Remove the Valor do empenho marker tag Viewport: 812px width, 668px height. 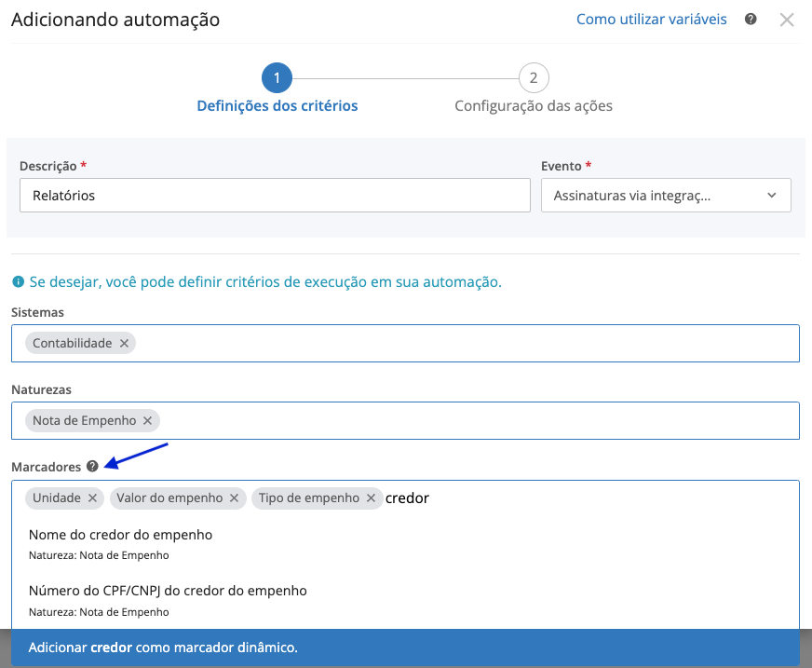point(234,498)
